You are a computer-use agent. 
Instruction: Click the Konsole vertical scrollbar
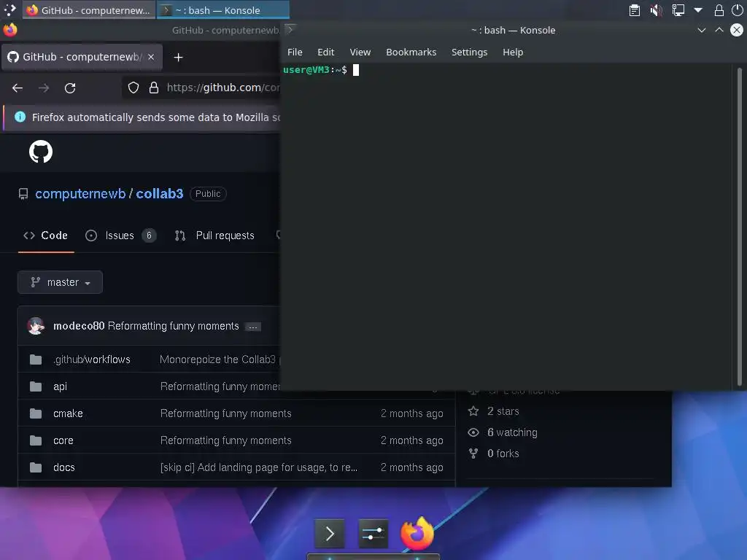pos(740,226)
